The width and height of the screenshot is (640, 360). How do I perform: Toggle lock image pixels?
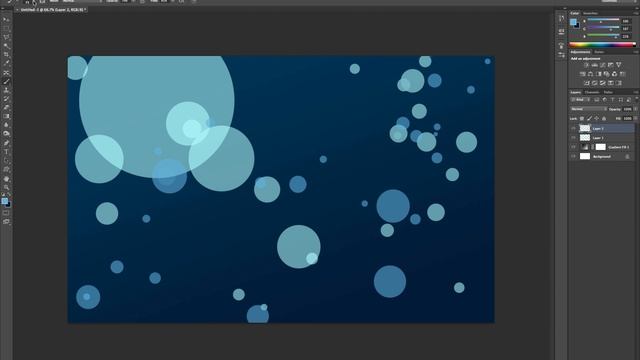(x=589, y=118)
